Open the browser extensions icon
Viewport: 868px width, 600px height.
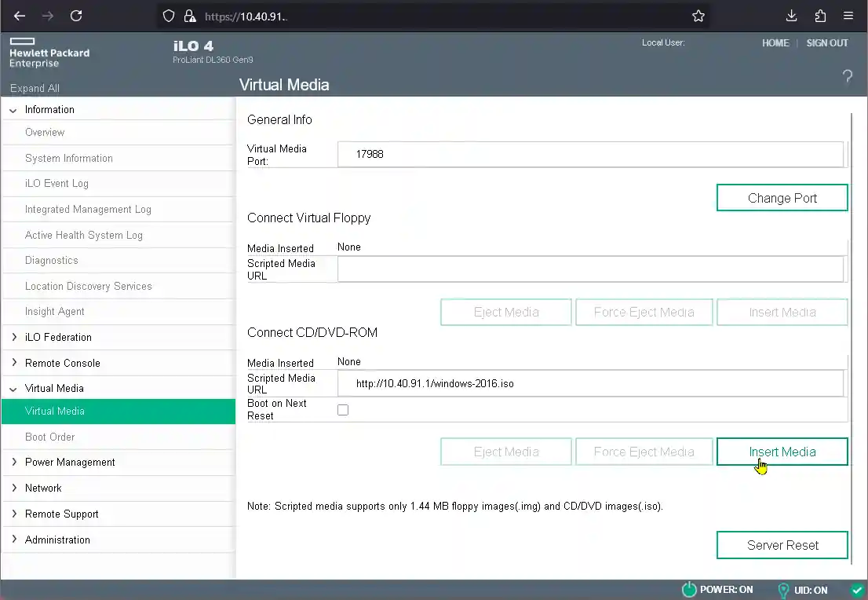pyautogui.click(x=820, y=16)
